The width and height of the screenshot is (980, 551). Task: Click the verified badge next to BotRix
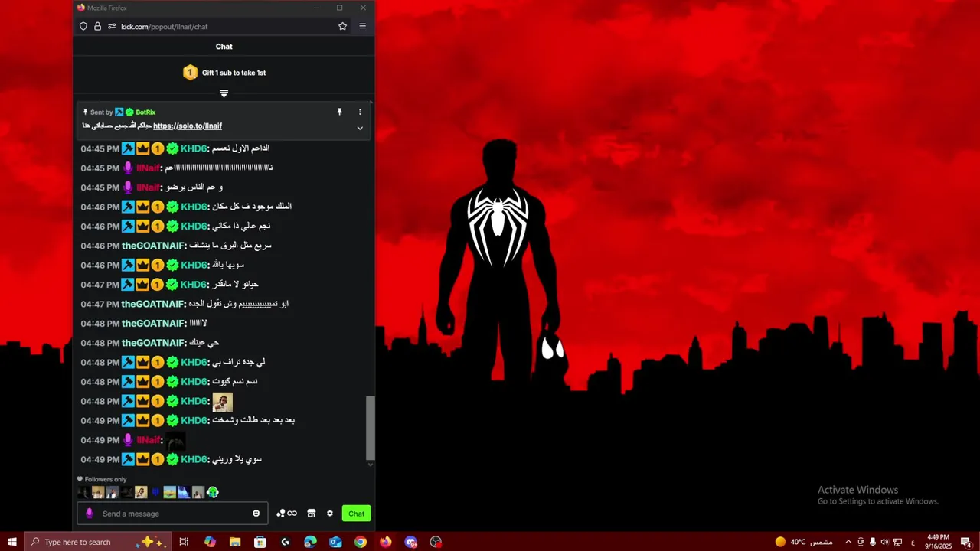(x=129, y=112)
